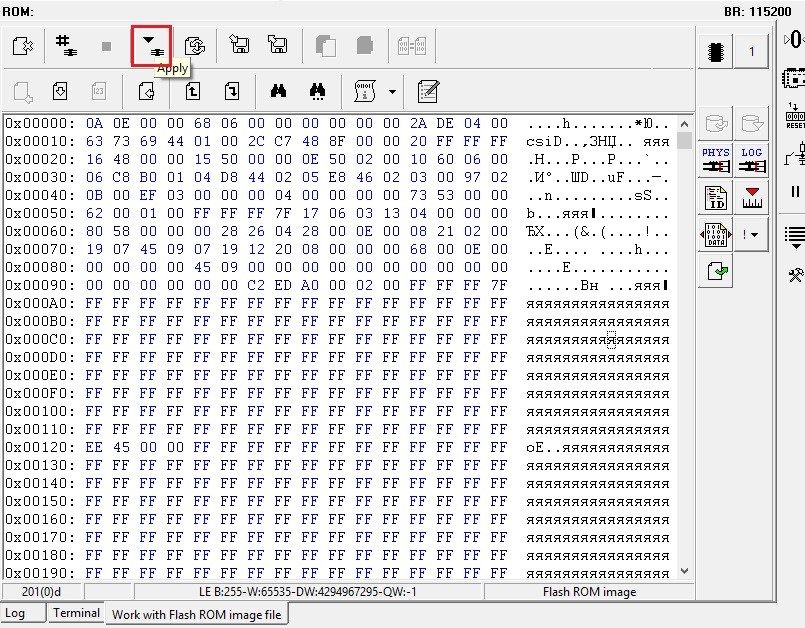Click the load-from-floppy-disk icon
The image size is (805, 628).
239,45
